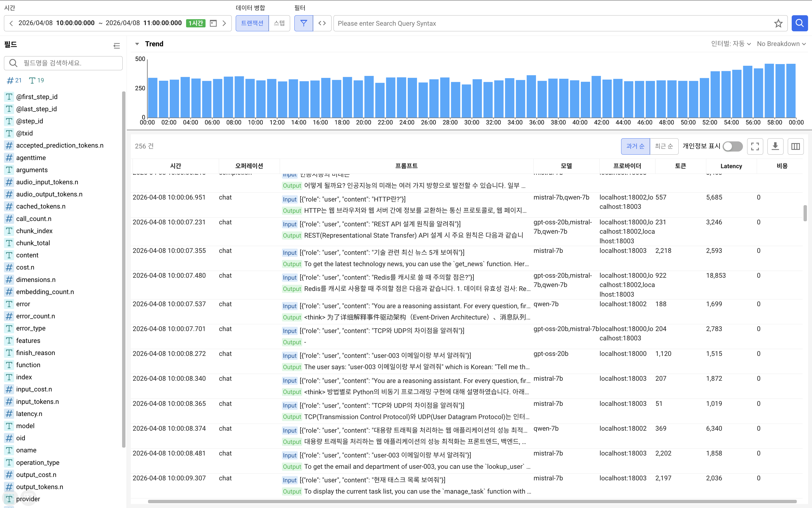Open column settings icon
This screenshot has width=812, height=508.
pyautogui.click(x=796, y=146)
